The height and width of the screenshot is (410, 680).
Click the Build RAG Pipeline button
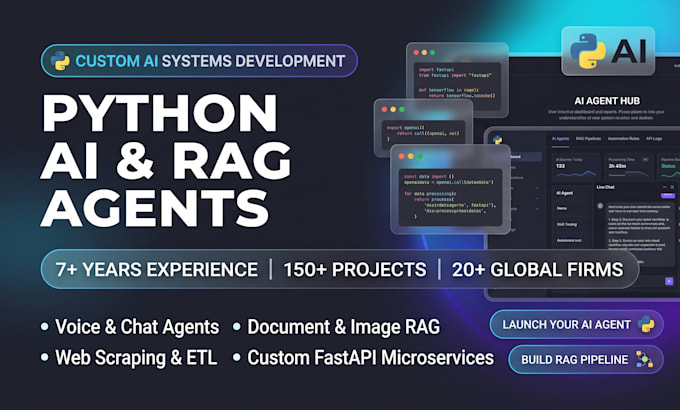click(x=585, y=359)
